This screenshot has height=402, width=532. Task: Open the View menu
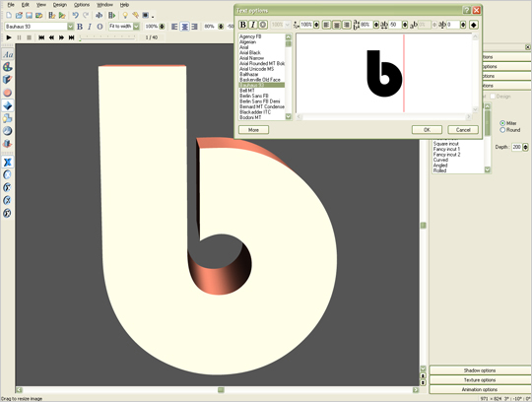tap(41, 5)
